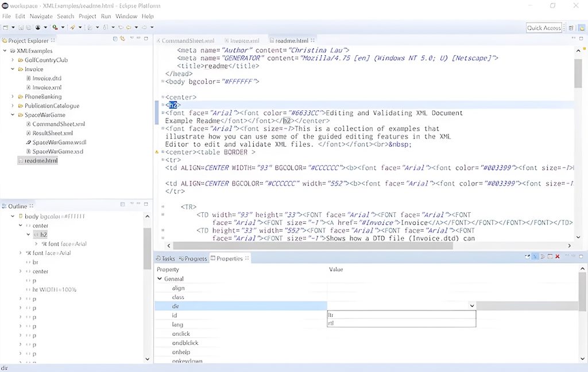Click the warning marker in the editor margin
The width and height of the screenshot is (588, 372).
tap(157, 152)
